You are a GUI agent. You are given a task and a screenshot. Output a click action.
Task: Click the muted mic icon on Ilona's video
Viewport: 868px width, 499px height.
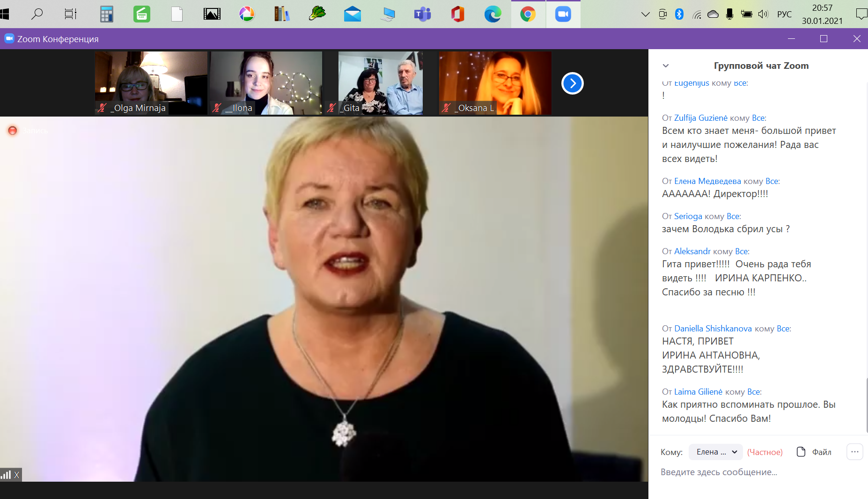(x=217, y=108)
